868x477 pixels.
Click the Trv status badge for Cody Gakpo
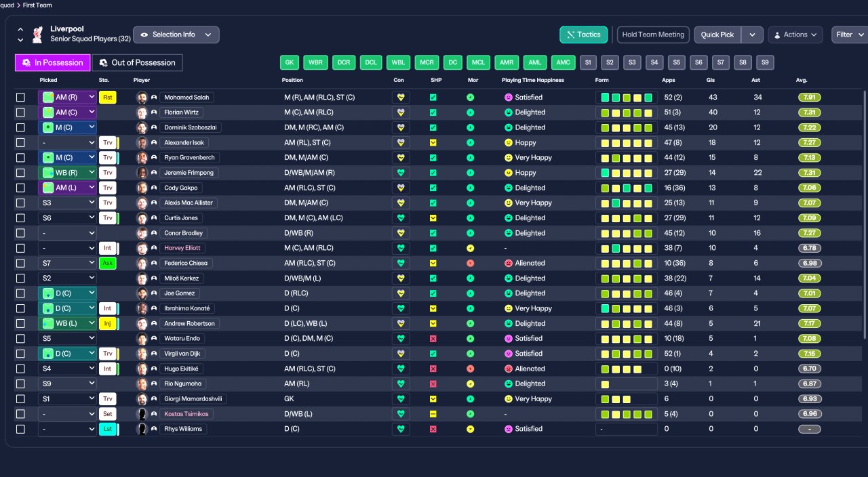[x=108, y=188]
